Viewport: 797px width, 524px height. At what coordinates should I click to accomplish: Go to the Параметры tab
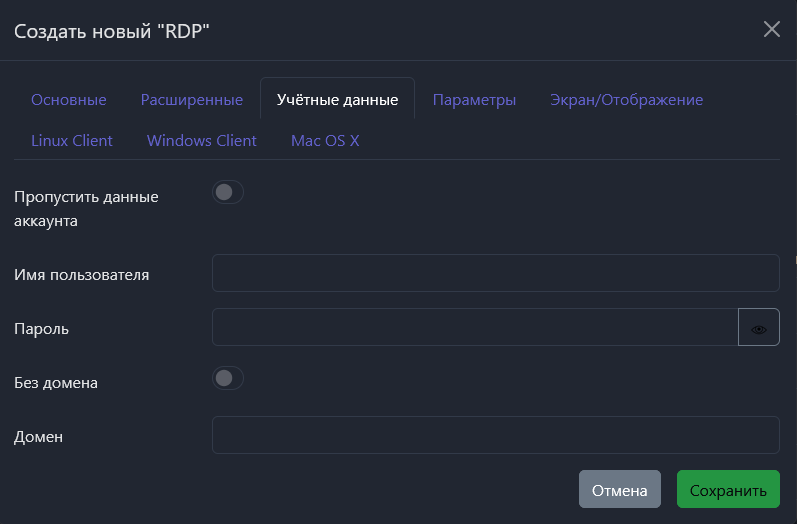click(x=474, y=100)
